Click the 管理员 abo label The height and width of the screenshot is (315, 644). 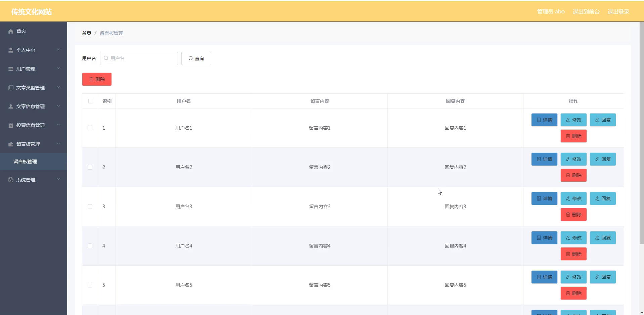[551, 12]
